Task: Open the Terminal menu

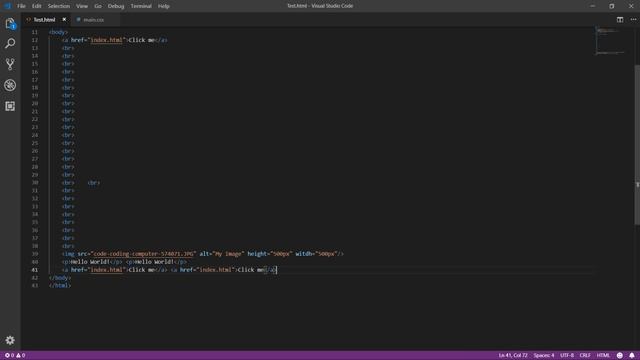Action: click(x=141, y=6)
